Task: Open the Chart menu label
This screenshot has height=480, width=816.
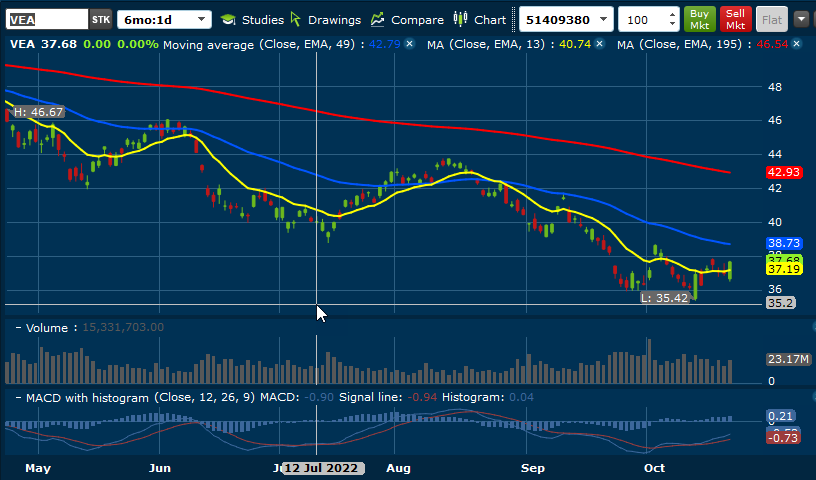Action: pos(490,20)
